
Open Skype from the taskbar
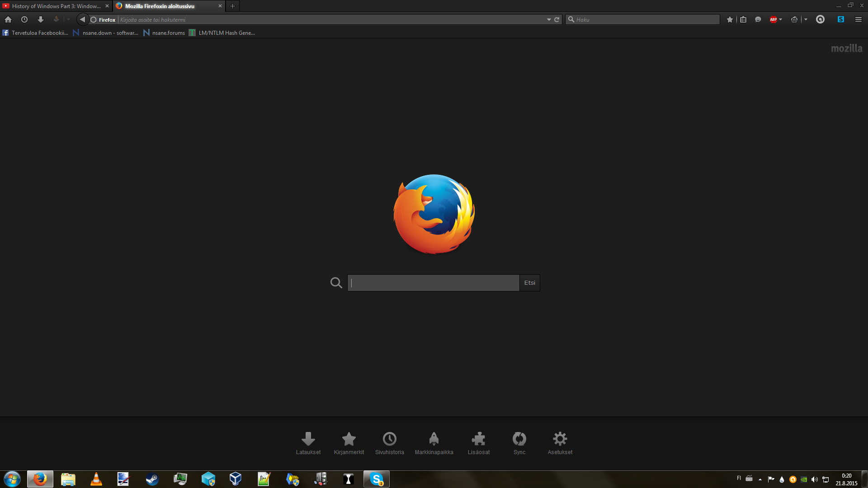tap(377, 479)
